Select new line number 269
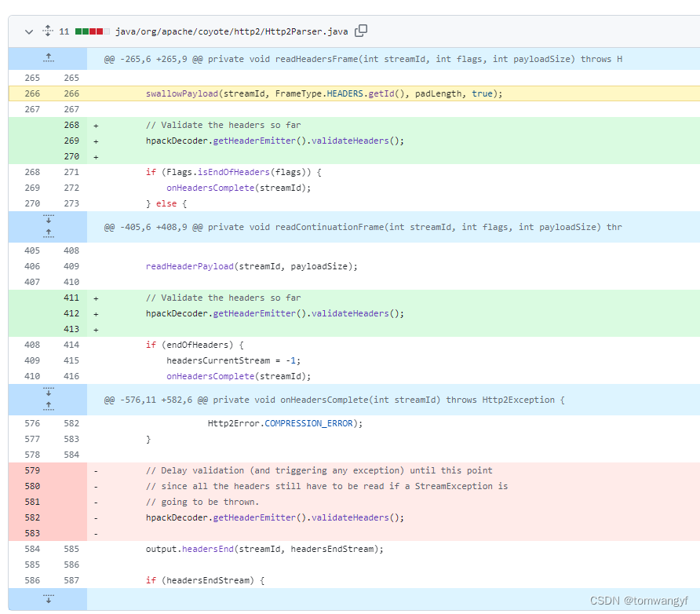Viewport: 700px width, 614px height. tap(71, 141)
